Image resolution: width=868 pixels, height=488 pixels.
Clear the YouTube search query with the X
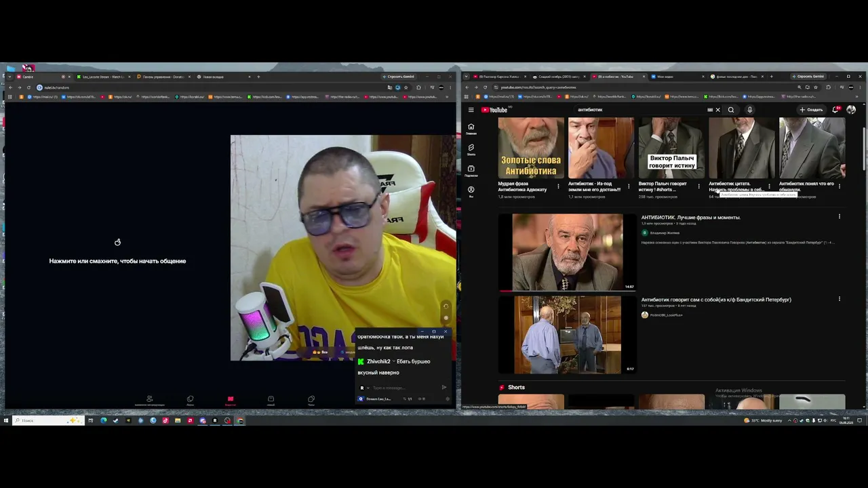tap(717, 110)
